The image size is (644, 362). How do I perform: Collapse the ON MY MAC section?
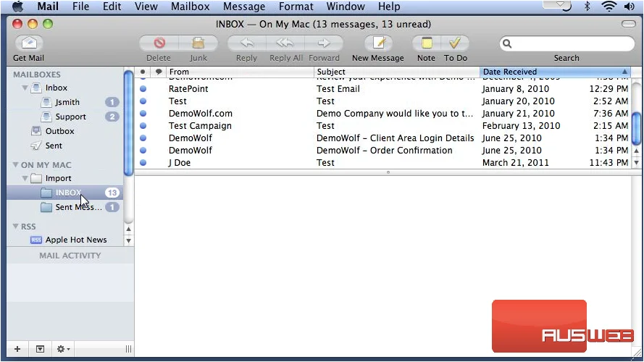pyautogui.click(x=16, y=164)
